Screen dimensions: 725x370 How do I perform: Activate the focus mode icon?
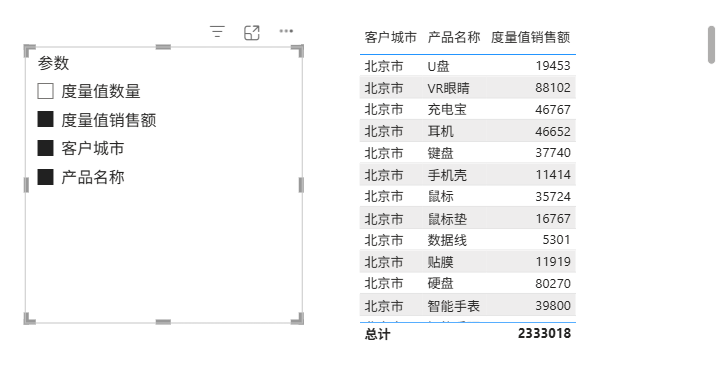[252, 32]
